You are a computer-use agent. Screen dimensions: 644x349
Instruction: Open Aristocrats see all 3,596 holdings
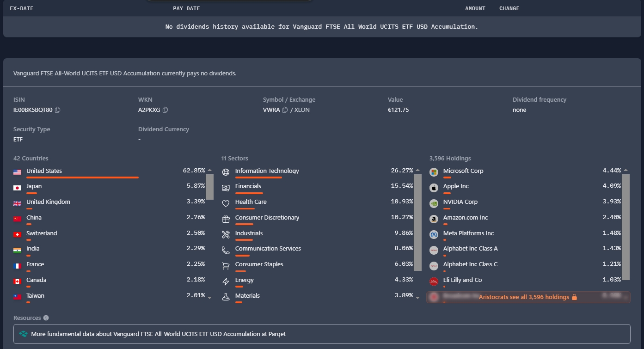(528, 297)
